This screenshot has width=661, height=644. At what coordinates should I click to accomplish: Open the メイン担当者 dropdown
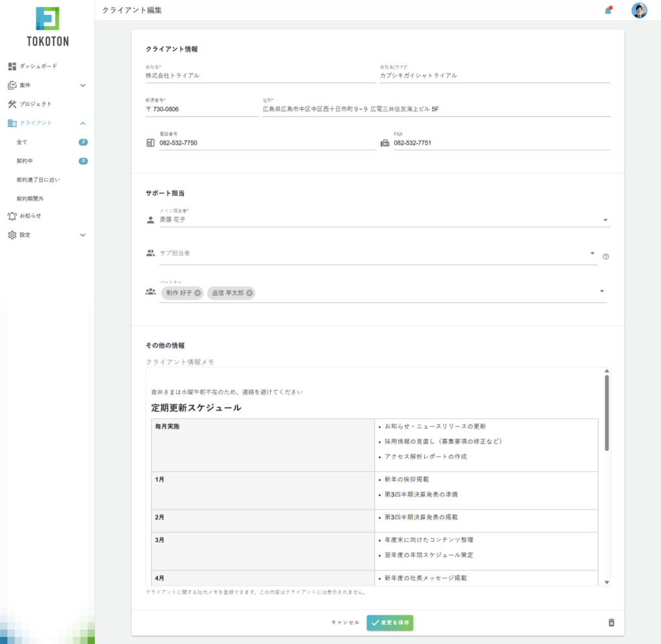(x=605, y=219)
